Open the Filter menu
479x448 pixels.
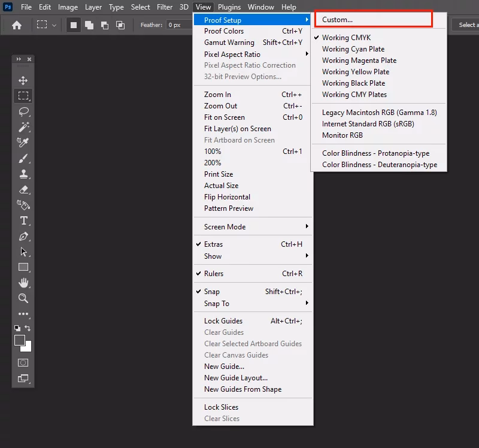point(165,7)
